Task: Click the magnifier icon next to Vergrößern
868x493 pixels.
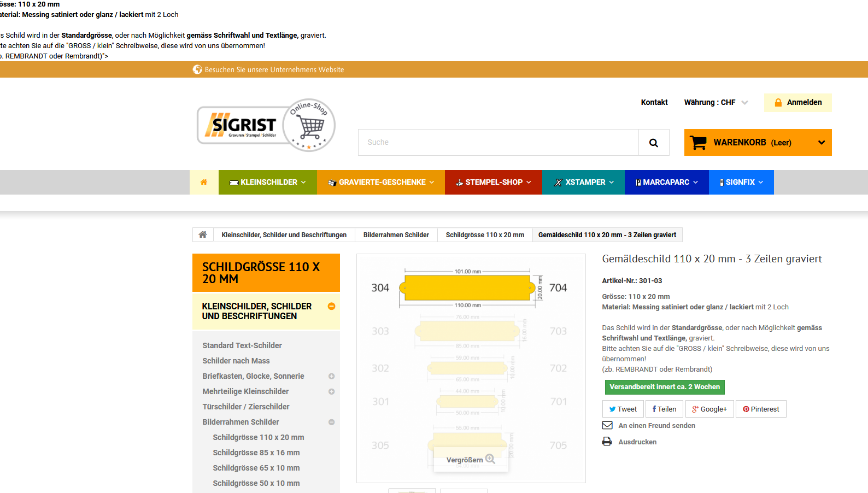Action: (x=490, y=459)
